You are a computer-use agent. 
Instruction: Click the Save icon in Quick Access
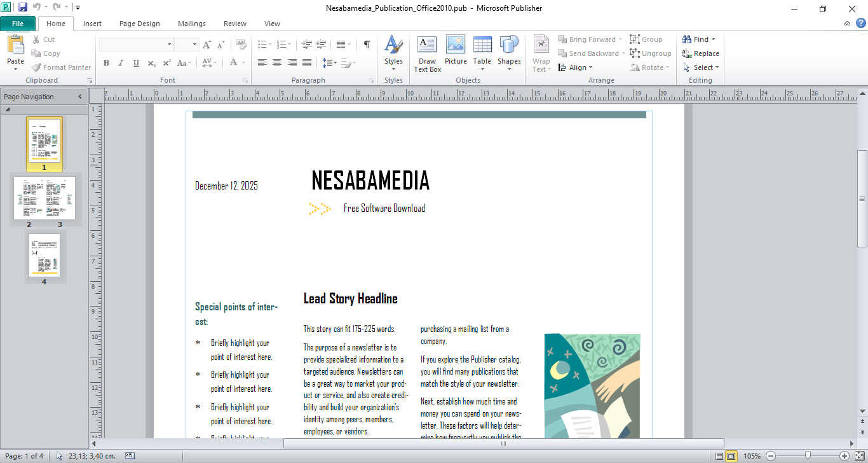23,8
